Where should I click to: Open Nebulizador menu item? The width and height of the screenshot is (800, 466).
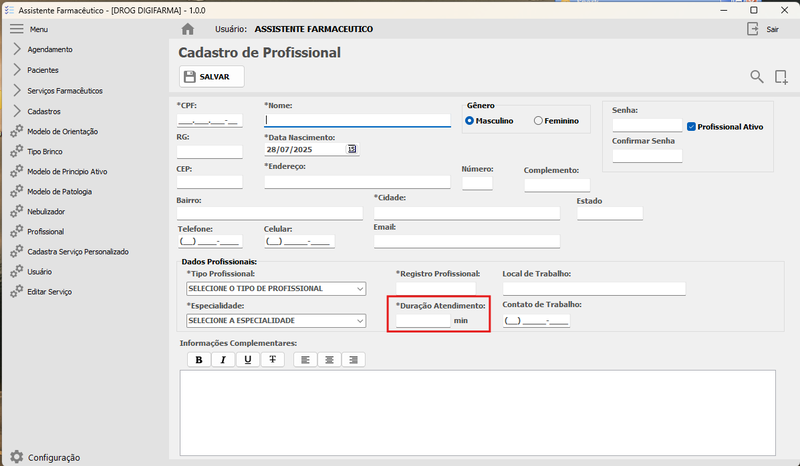click(46, 211)
